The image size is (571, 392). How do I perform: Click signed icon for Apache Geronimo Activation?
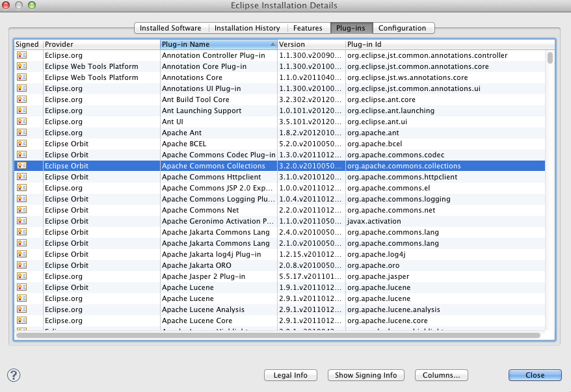tap(22, 221)
